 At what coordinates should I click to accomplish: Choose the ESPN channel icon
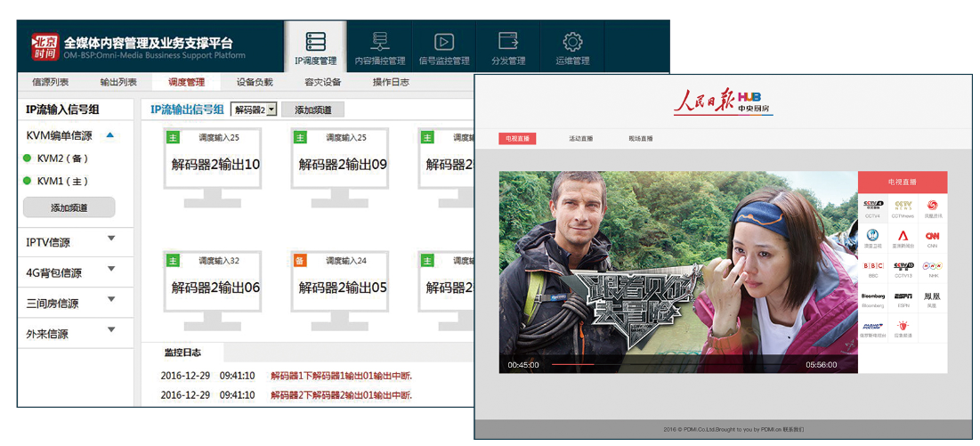coord(903,296)
